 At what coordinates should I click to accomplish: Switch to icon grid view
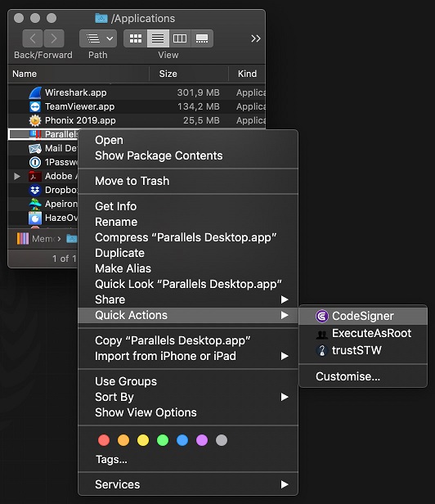coord(135,38)
